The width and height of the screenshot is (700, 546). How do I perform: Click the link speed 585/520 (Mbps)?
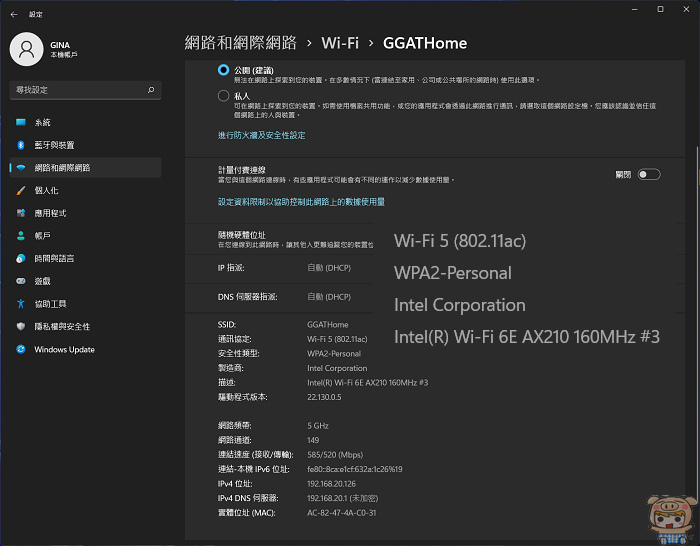pyautogui.click(x=335, y=455)
